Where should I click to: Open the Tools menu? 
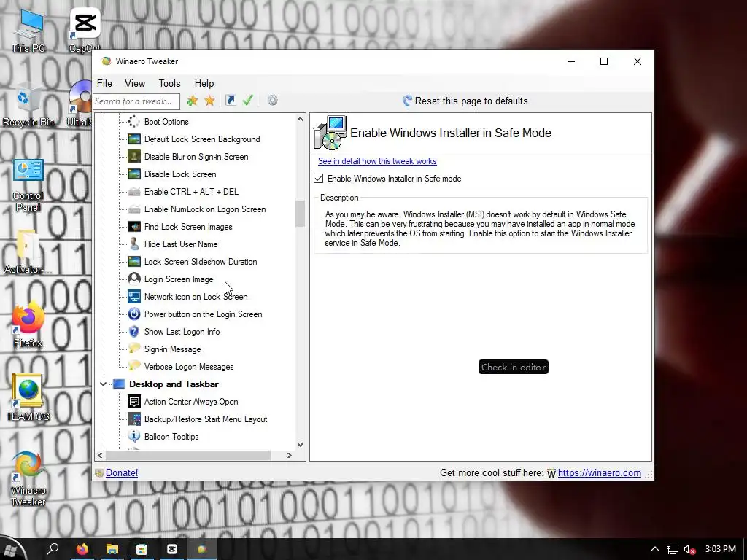169,83
